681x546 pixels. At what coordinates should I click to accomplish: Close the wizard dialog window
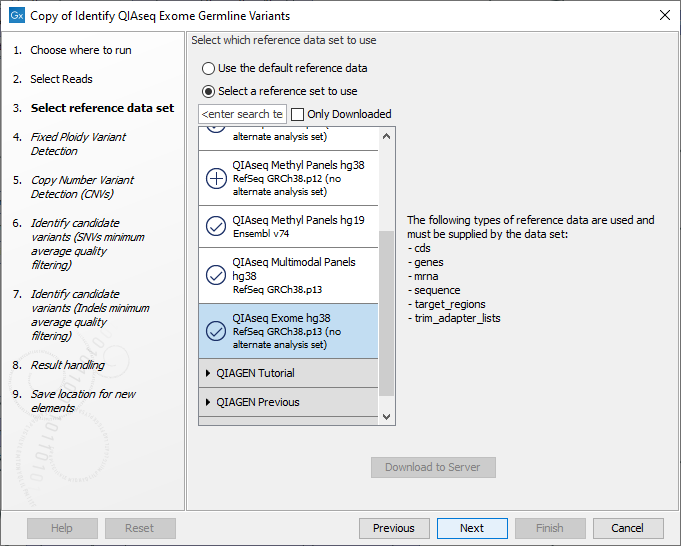point(665,15)
